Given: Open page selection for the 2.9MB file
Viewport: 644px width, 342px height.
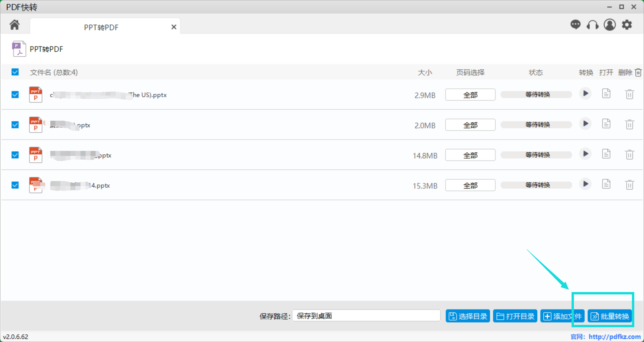Looking at the screenshot, I should (x=470, y=95).
